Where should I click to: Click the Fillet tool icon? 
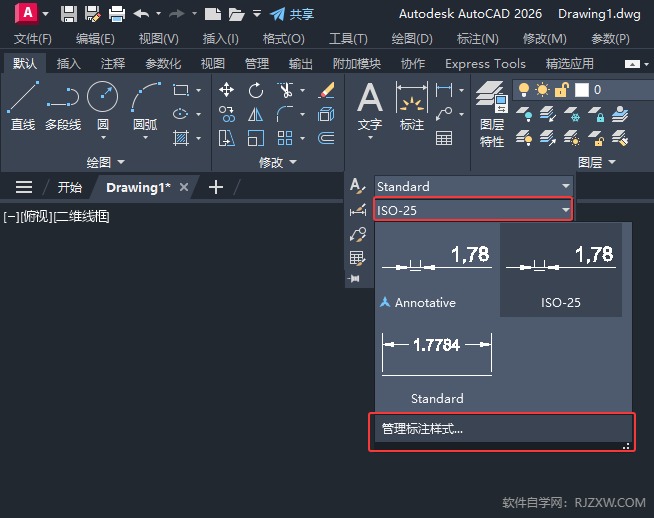pos(285,114)
